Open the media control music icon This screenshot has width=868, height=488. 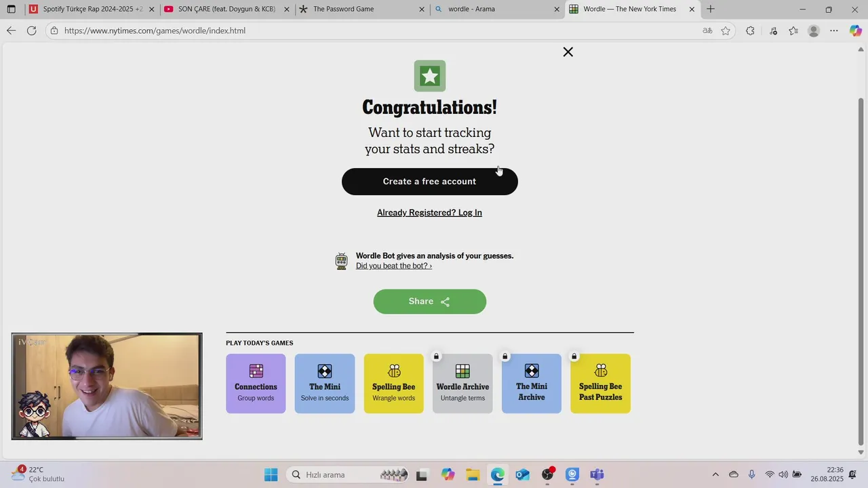773,30
